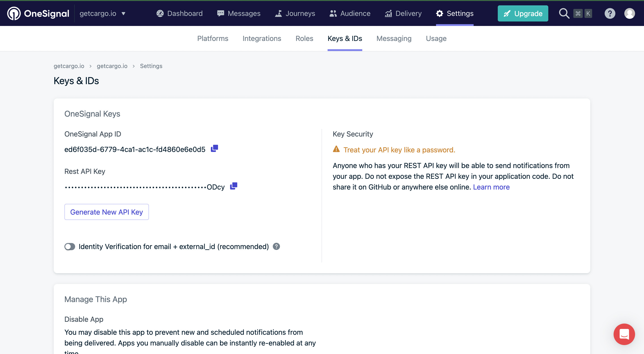This screenshot has width=644, height=354.
Task: Click the App ID value ed6f035d-6779-4ca1-ac1c-fd4860e6e0d5
Action: tap(135, 149)
